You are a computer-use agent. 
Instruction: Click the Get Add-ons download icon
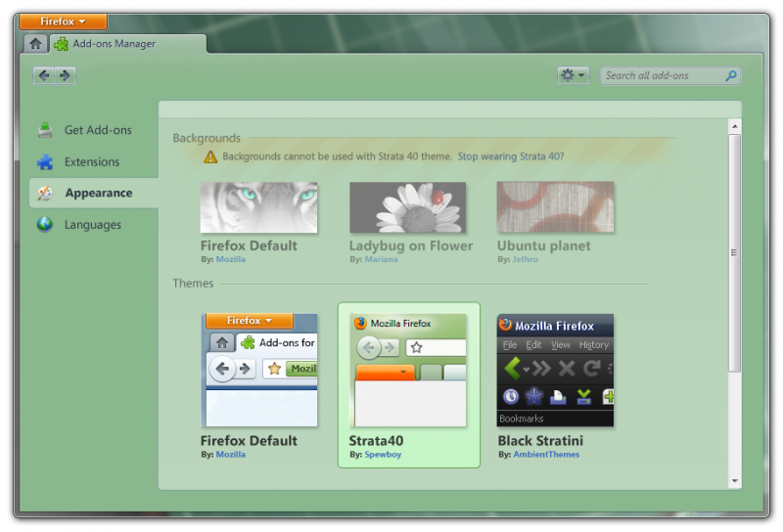[45, 130]
